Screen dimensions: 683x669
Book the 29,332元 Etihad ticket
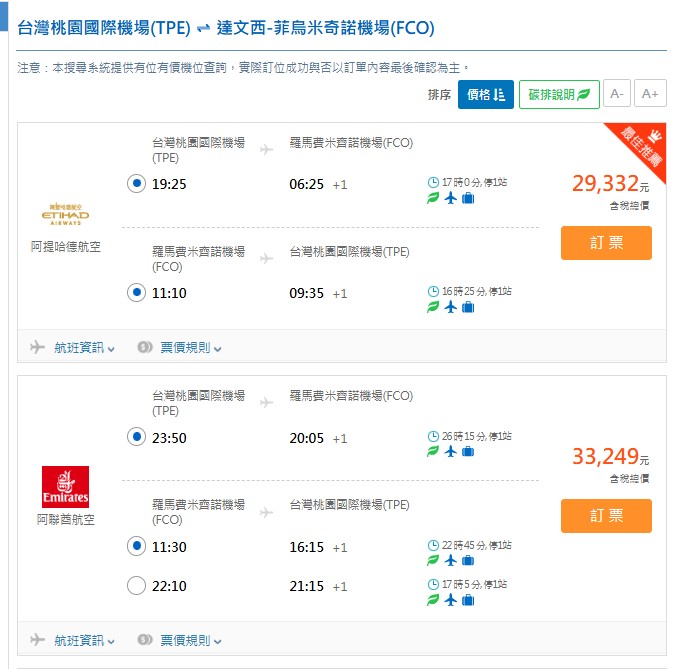pyautogui.click(x=606, y=243)
